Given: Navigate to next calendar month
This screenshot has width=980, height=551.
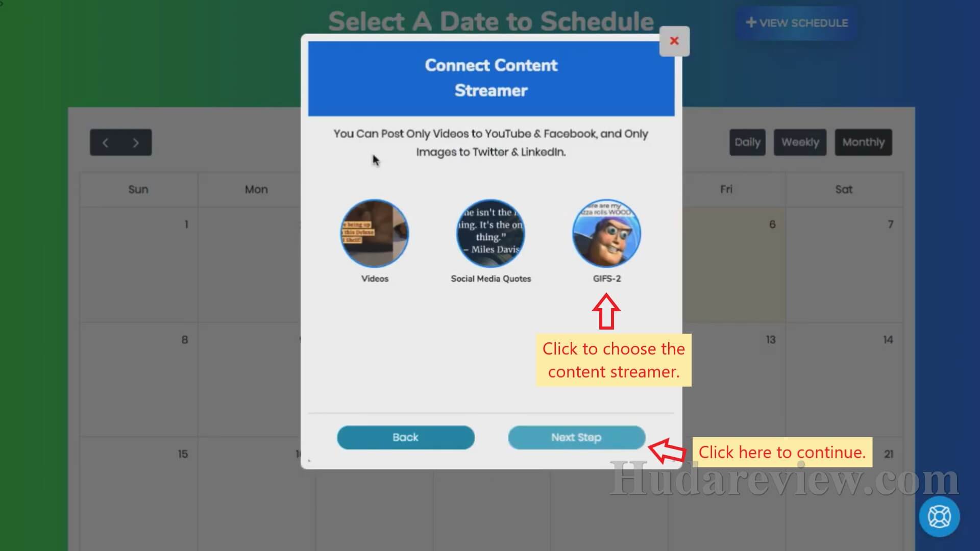Looking at the screenshot, I should (x=135, y=142).
